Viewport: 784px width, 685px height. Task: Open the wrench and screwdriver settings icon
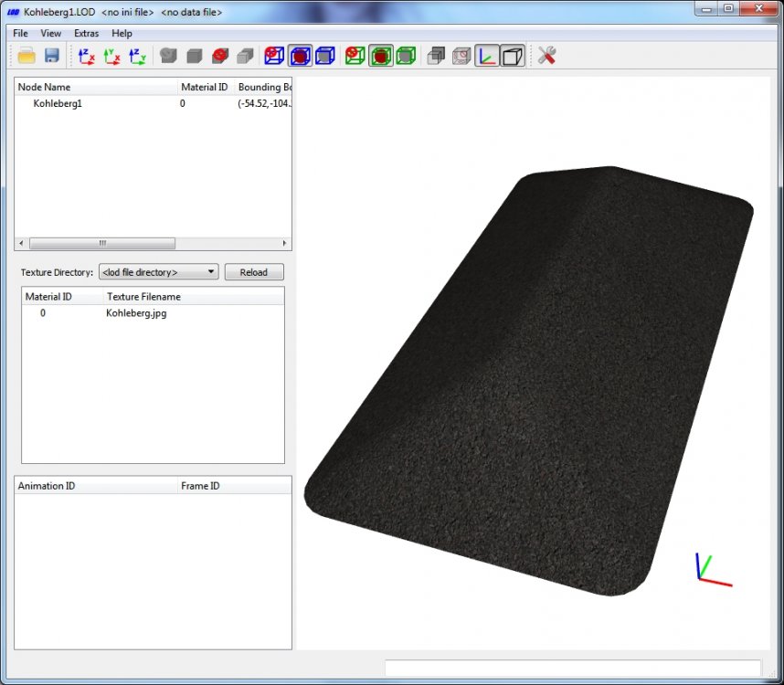[x=546, y=56]
